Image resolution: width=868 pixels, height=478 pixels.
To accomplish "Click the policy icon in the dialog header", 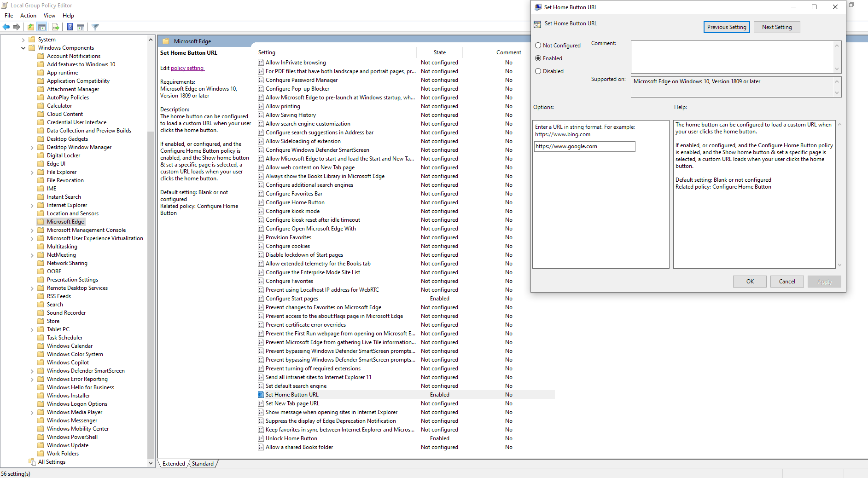I will 537,24.
